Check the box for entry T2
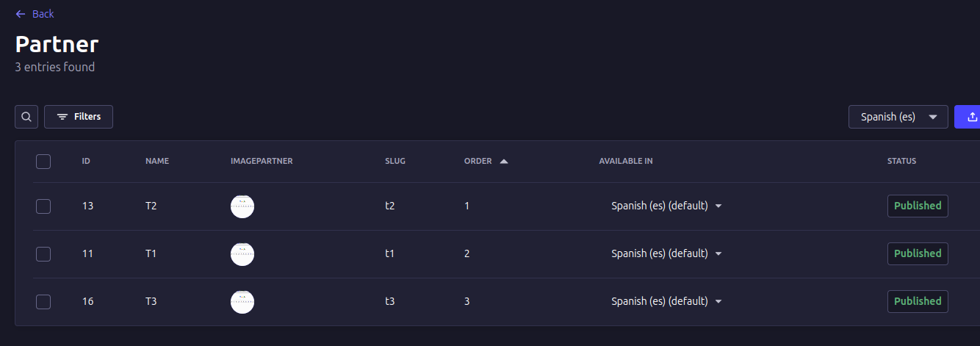The image size is (980, 346). [43, 206]
